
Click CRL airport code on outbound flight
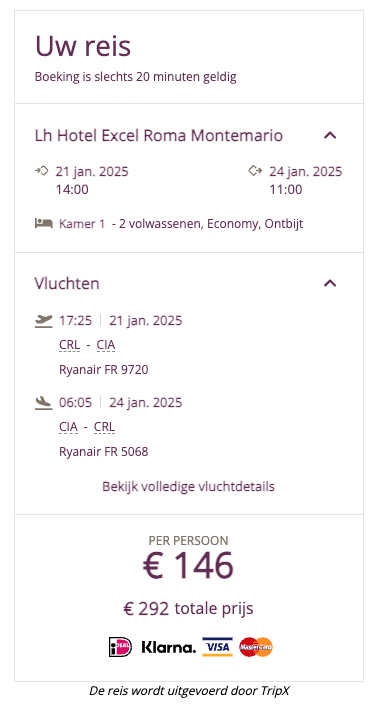[70, 345]
